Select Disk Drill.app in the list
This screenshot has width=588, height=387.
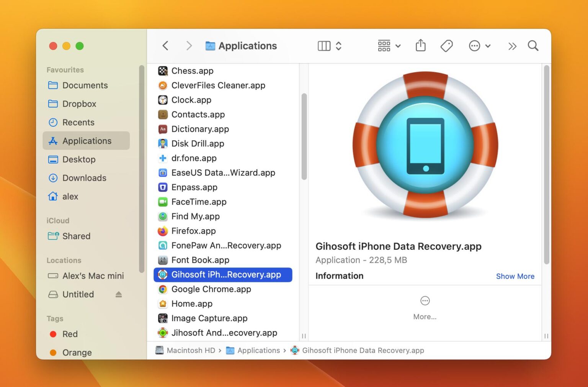pos(198,144)
